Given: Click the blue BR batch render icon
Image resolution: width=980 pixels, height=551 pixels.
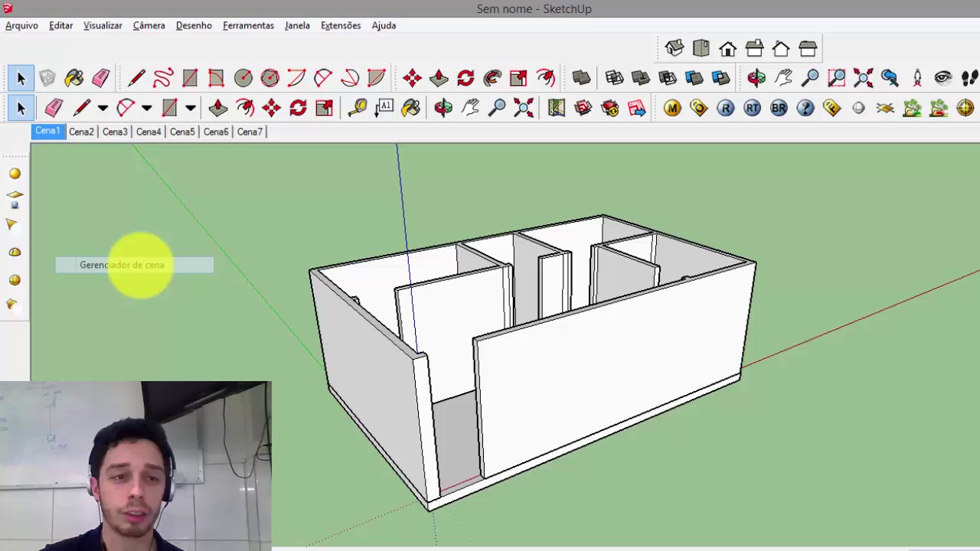Looking at the screenshot, I should coord(779,108).
